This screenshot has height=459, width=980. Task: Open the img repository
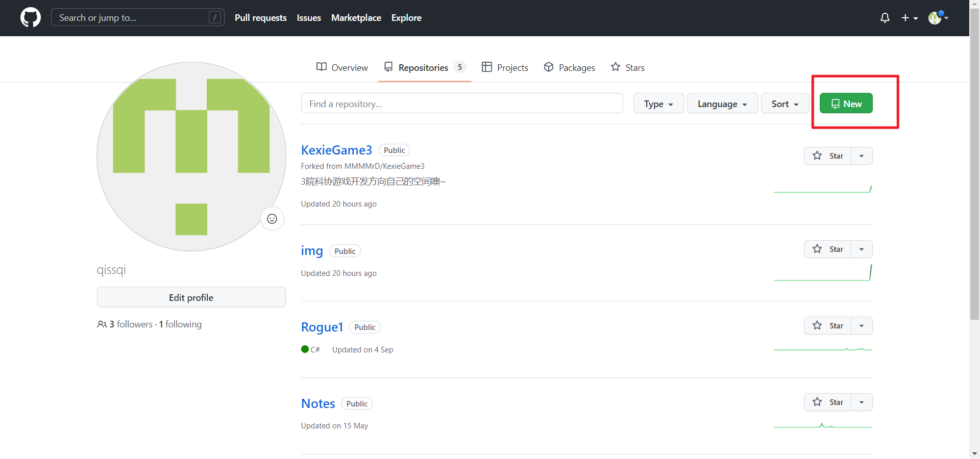[312, 251]
